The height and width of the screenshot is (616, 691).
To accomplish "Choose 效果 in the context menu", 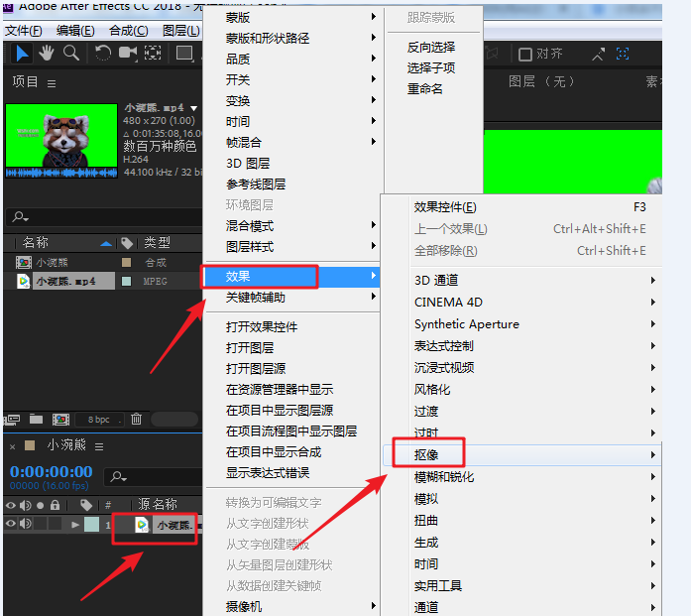I will pyautogui.click(x=292, y=277).
